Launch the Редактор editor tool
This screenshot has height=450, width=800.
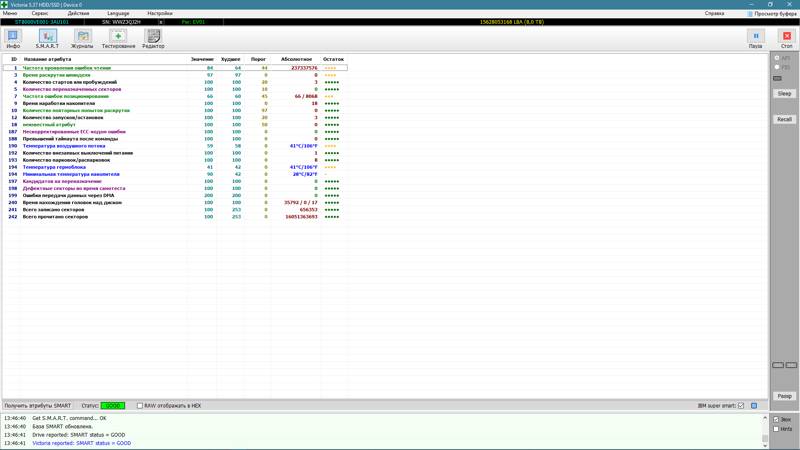(x=153, y=38)
